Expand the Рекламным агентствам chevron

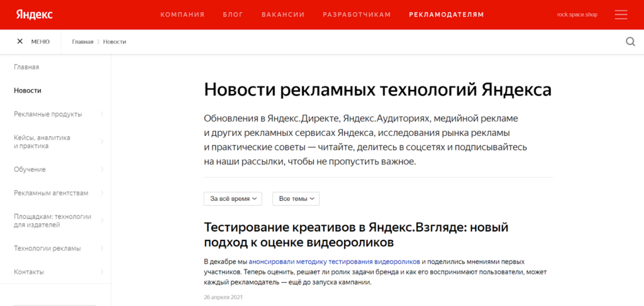point(101,193)
